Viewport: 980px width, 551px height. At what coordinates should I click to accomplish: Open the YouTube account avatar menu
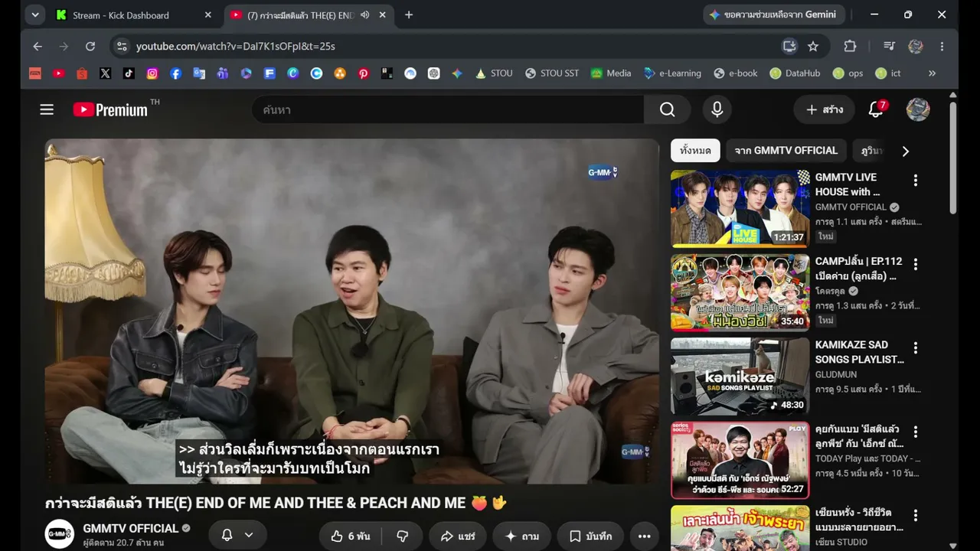[918, 109]
